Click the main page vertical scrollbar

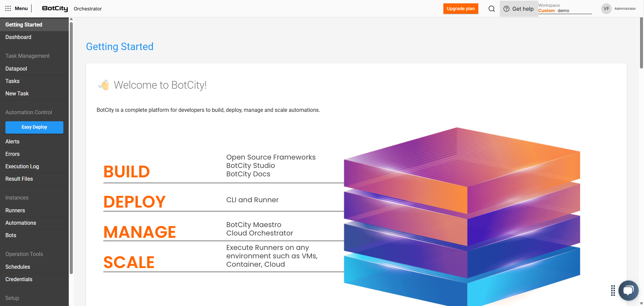click(641, 43)
